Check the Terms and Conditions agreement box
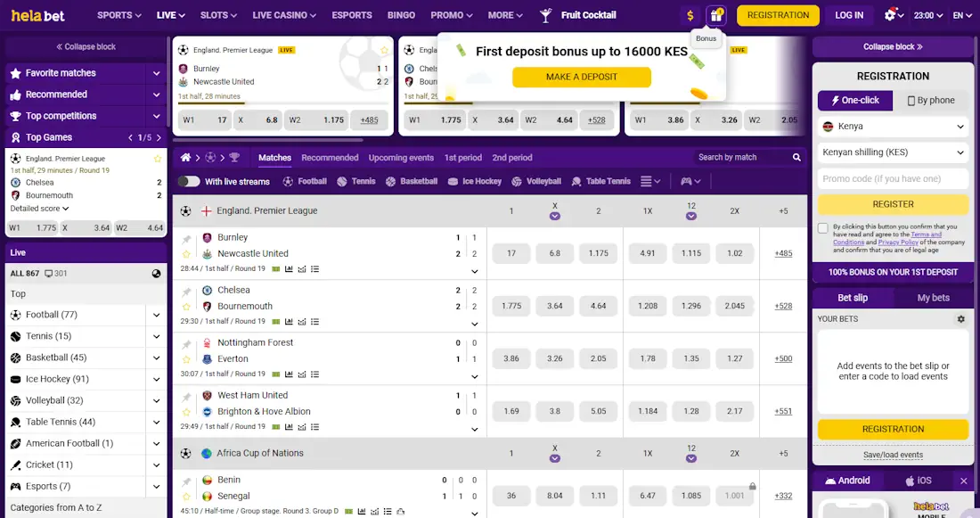The image size is (980, 518). 823,227
